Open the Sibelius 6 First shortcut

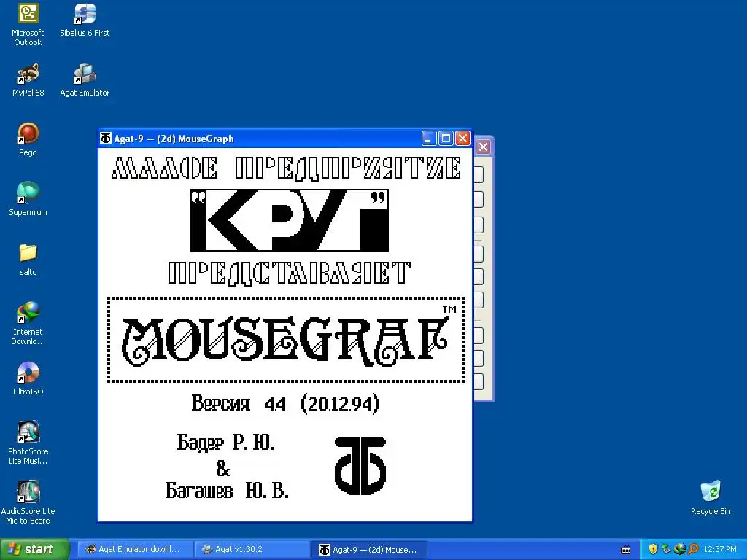pyautogui.click(x=85, y=20)
